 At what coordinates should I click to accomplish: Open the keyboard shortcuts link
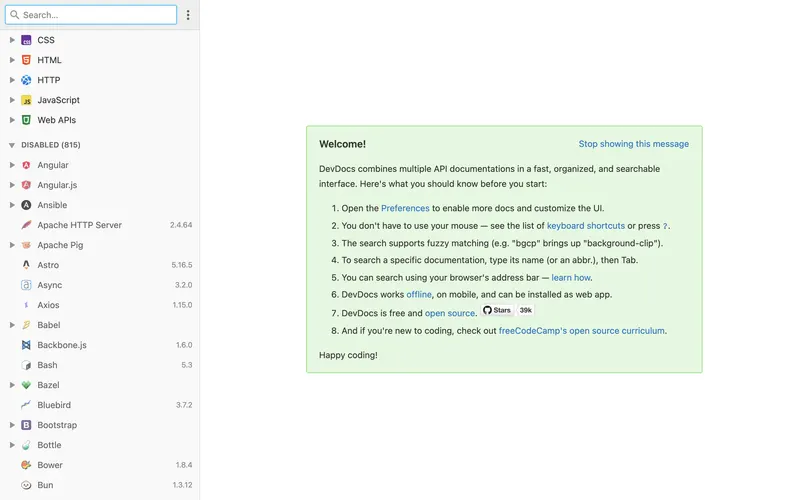pos(586,226)
